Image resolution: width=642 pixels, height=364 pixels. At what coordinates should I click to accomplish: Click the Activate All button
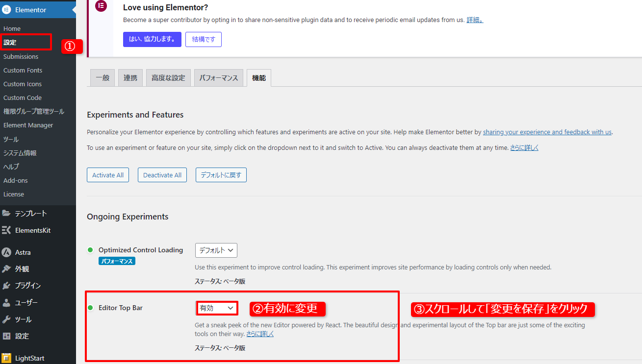coord(108,175)
